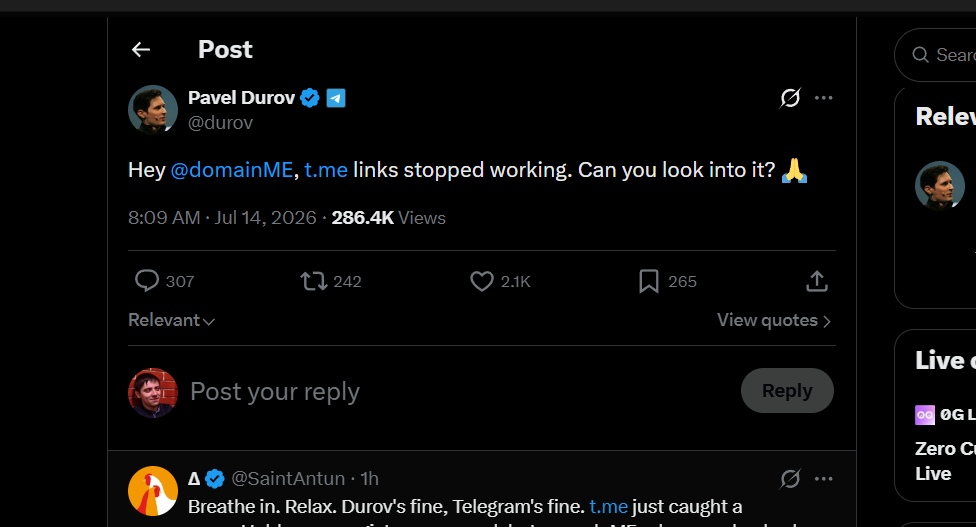The image size is (976, 527).
Task: Click Pavel Durov's profile avatar
Action: pos(152,110)
